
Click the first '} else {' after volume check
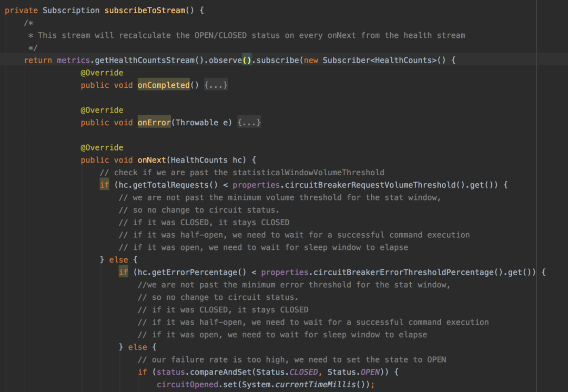[118, 260]
